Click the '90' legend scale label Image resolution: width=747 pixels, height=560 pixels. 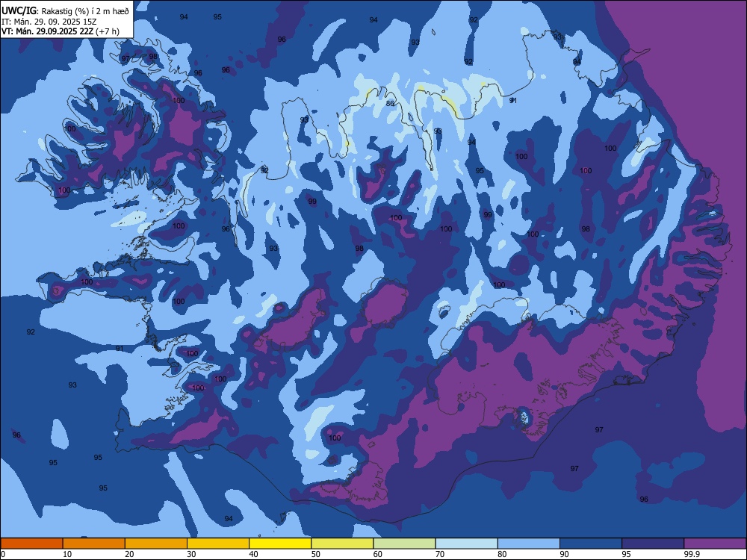(x=564, y=554)
